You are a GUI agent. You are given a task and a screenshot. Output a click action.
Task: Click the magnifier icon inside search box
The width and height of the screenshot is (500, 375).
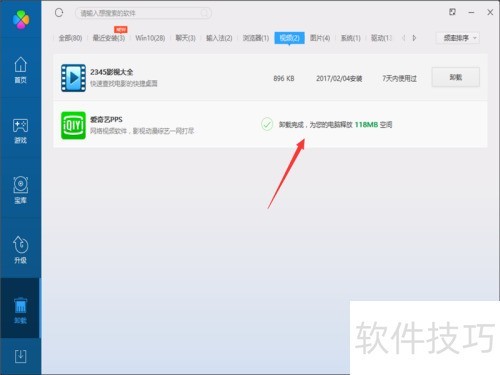[204, 13]
